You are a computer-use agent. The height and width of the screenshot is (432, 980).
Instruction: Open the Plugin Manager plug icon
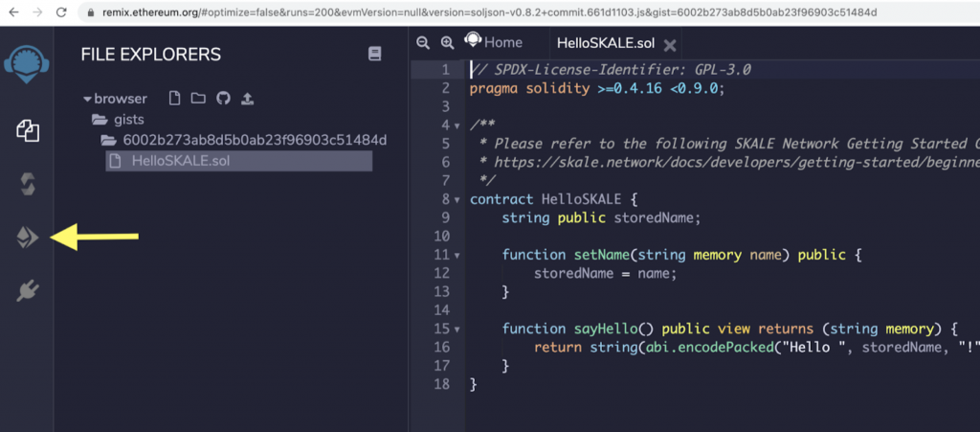coord(28,290)
